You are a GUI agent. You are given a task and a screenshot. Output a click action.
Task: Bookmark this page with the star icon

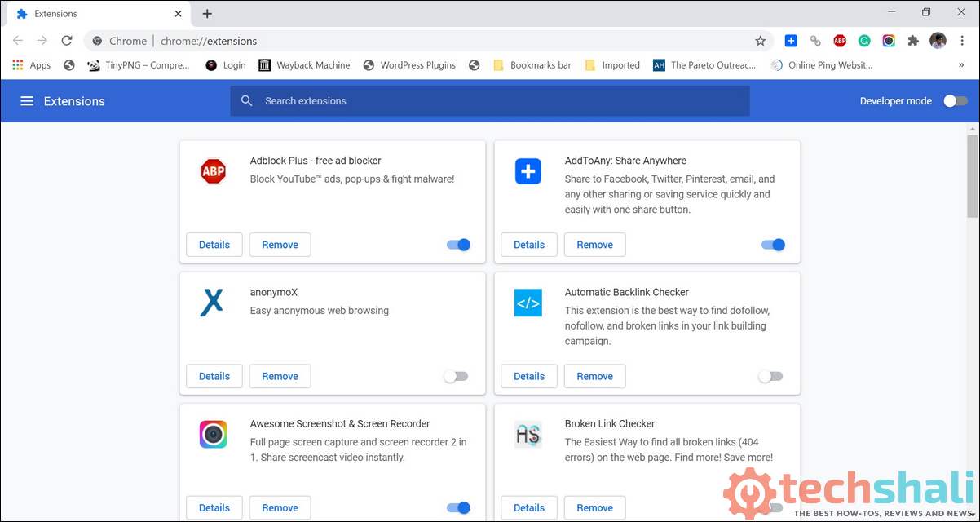click(760, 41)
